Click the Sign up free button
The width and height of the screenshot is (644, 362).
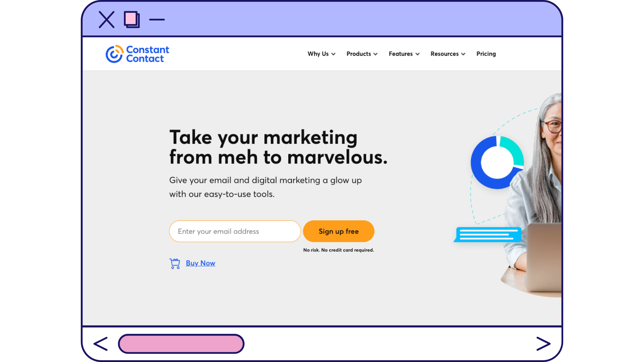[338, 231]
